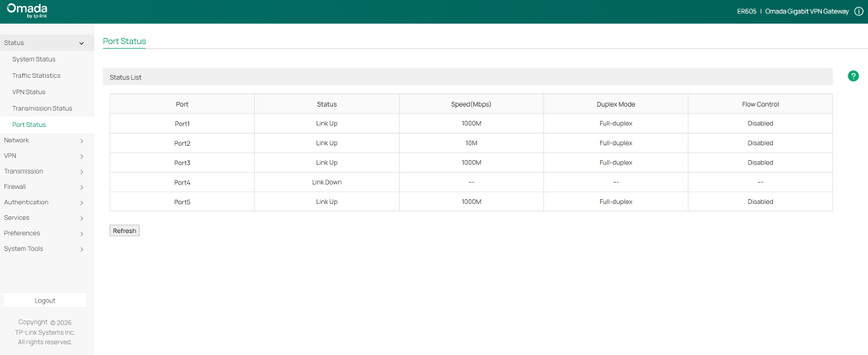Click Port1's Link Up status
The image size is (868, 355).
[326, 124]
